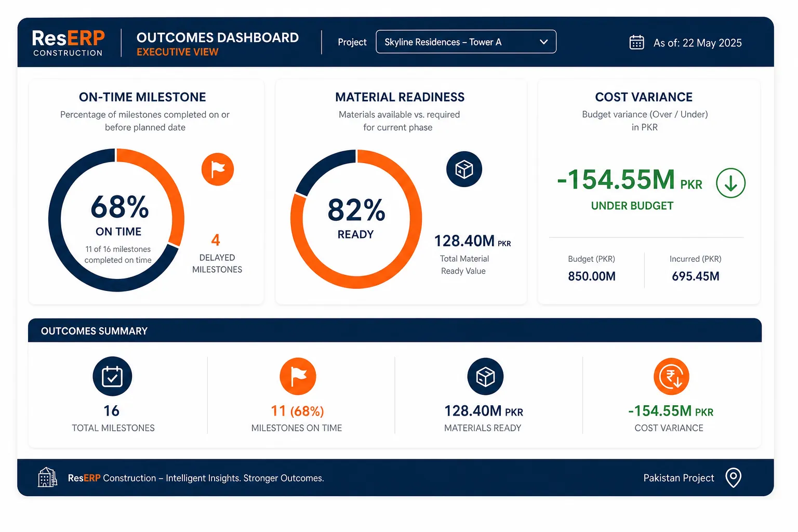Click the navy box icon in Material Readiness

464,169
